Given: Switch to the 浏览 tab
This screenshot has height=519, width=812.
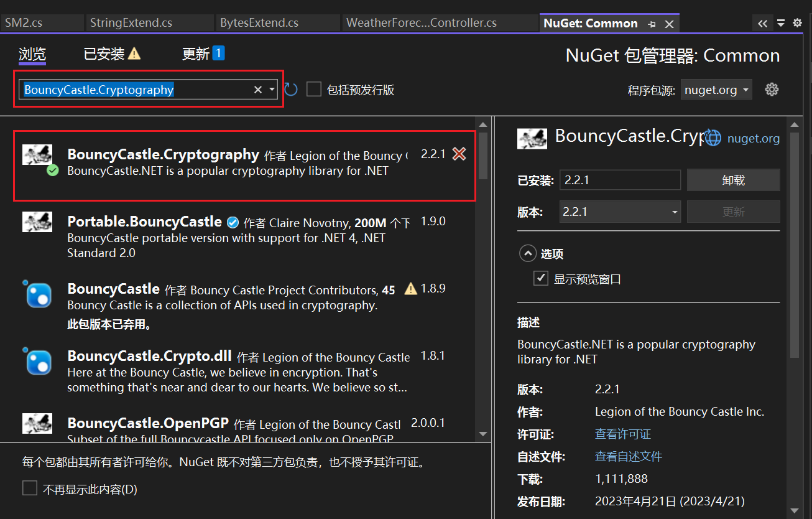Looking at the screenshot, I should pyautogui.click(x=32, y=54).
